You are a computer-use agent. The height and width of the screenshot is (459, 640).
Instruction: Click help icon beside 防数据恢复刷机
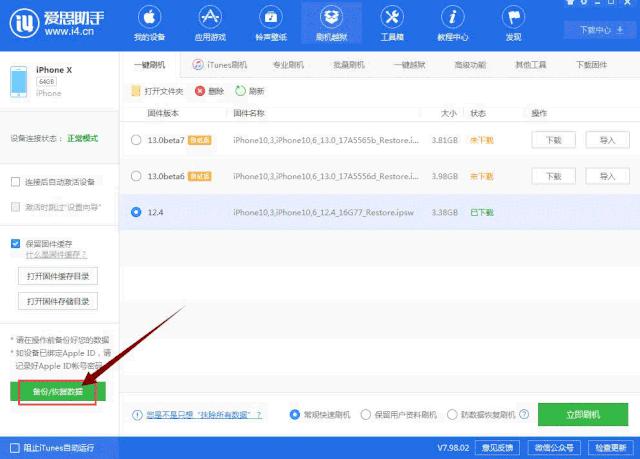point(524,415)
